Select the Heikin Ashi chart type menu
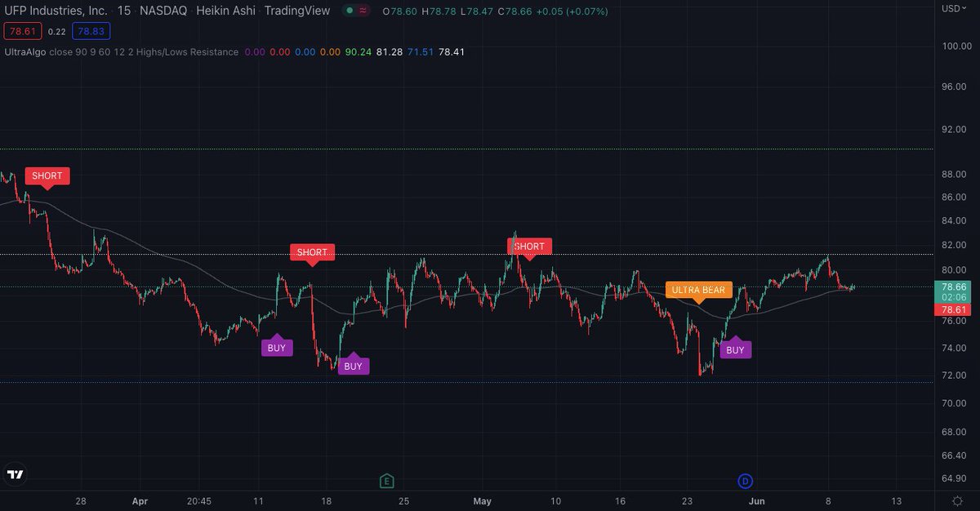The image size is (980, 511). (x=225, y=11)
